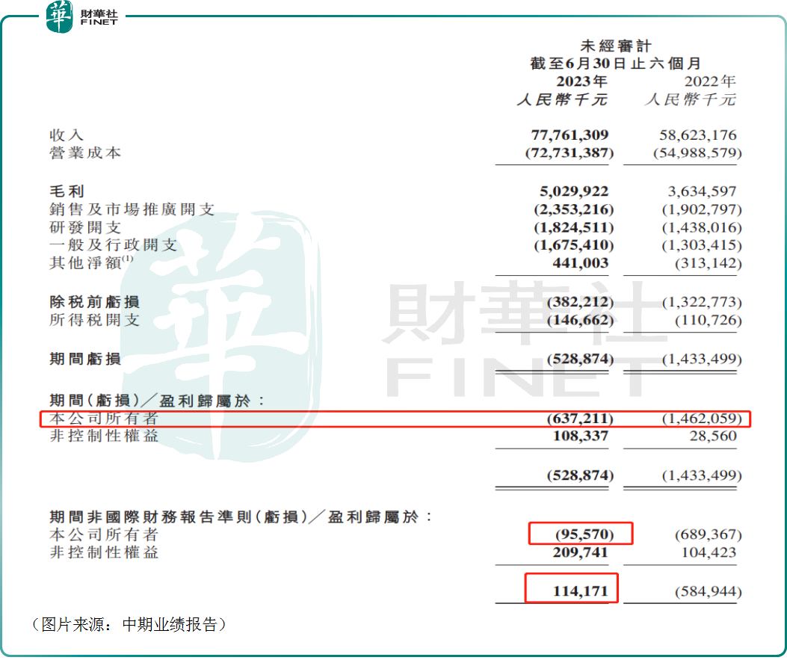Click the 截至6月30日止六個月 heading
The width and height of the screenshot is (787, 672).
coord(615,64)
